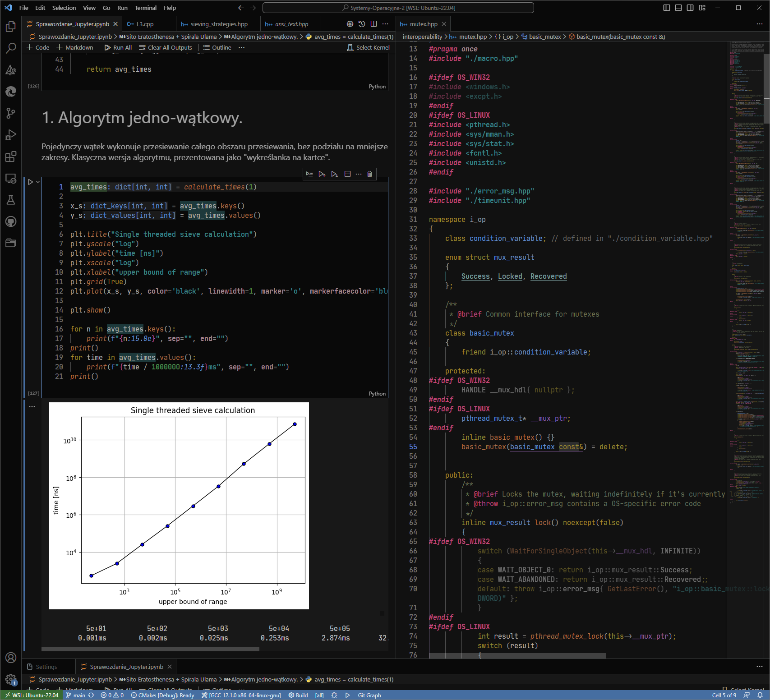Add a new Code cell

(x=38, y=47)
